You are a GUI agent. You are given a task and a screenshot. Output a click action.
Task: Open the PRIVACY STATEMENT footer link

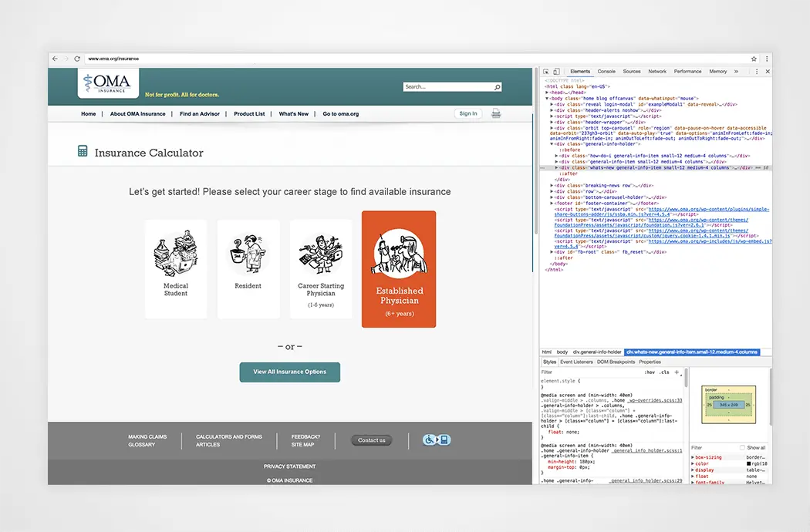tap(290, 466)
